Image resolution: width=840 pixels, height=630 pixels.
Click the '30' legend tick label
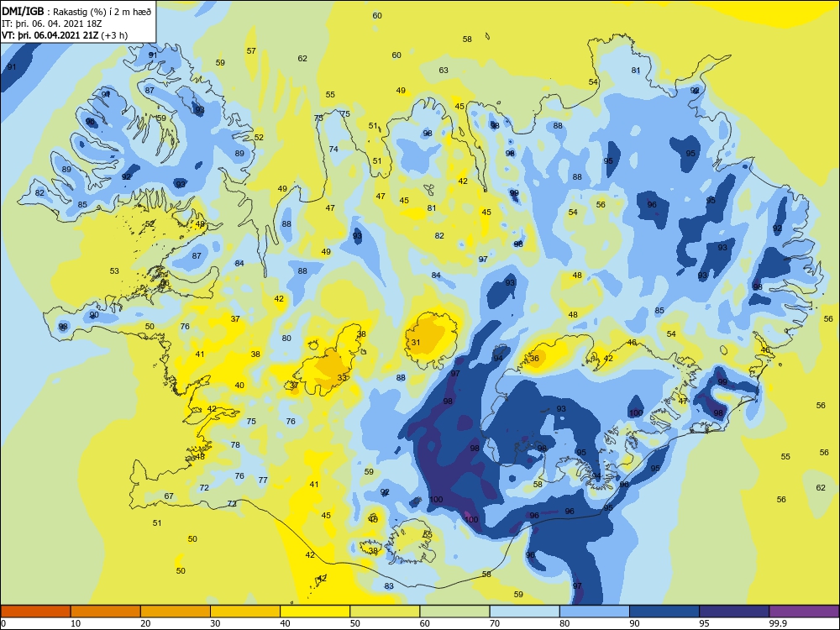coord(215,623)
